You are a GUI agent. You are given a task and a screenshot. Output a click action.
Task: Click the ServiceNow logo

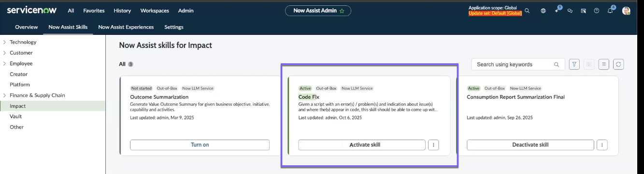click(31, 10)
